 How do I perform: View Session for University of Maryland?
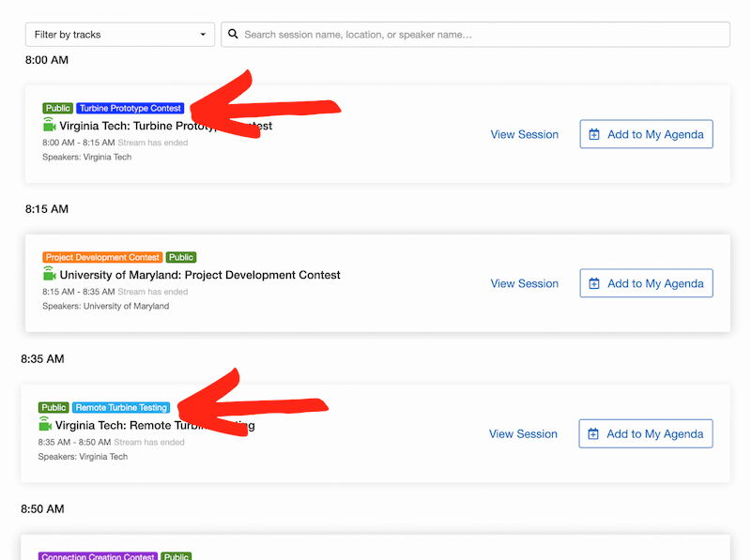pos(524,283)
